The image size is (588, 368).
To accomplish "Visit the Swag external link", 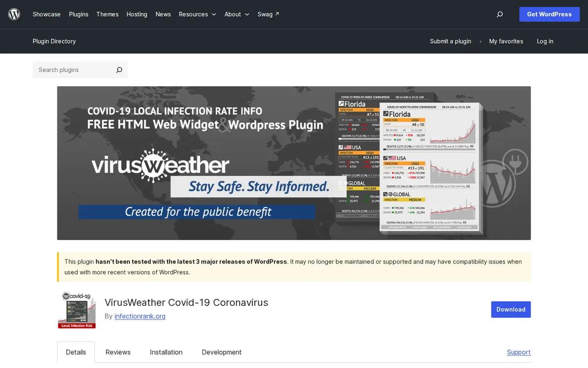I will (x=269, y=14).
